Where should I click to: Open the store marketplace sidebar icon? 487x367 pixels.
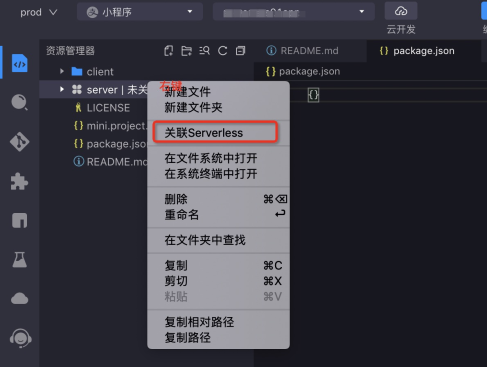tap(20, 220)
